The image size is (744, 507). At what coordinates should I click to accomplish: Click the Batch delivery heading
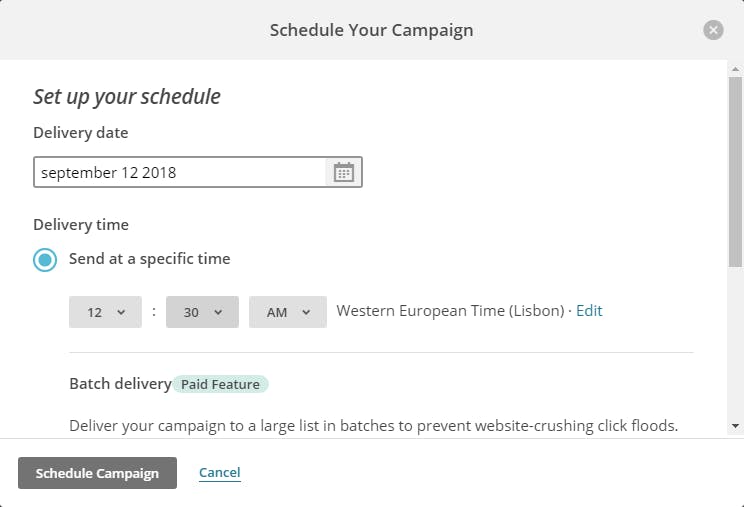point(120,383)
